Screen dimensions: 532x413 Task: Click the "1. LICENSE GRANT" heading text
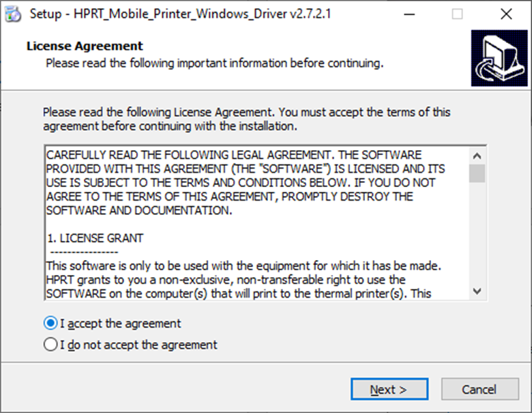click(95, 238)
